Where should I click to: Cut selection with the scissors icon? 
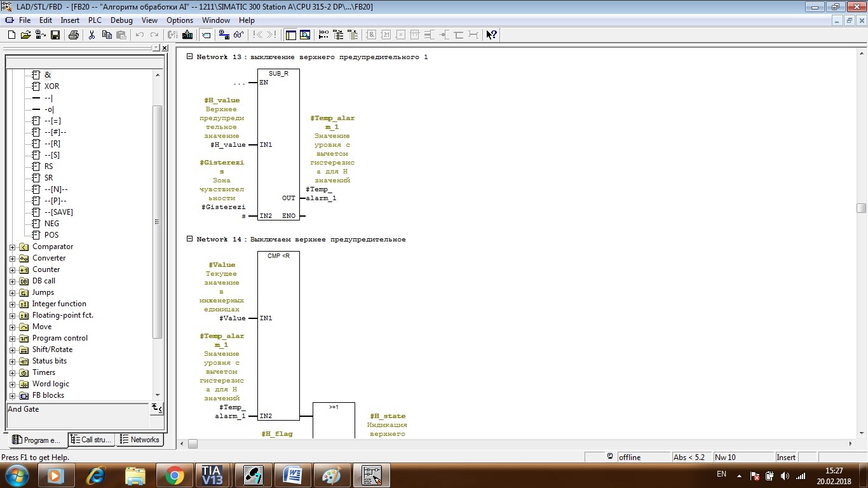92,35
